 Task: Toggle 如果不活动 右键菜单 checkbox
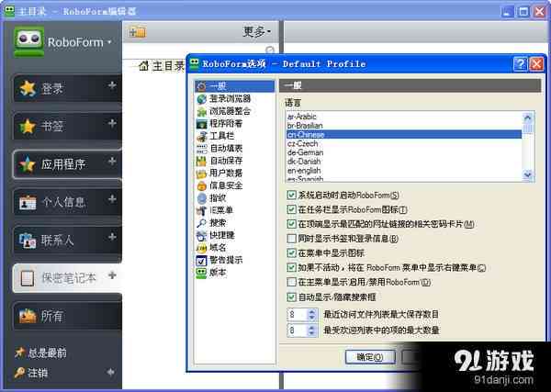[x=291, y=268]
